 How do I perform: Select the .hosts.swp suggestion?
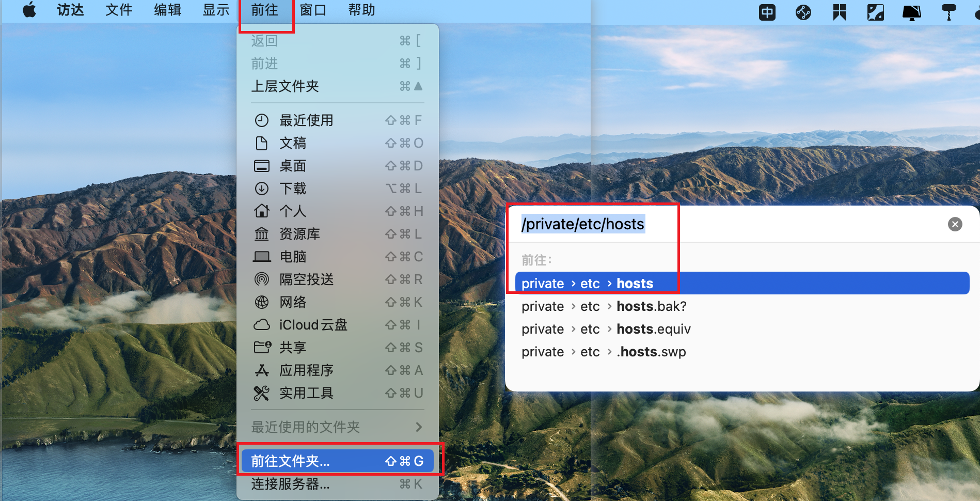click(x=742, y=352)
